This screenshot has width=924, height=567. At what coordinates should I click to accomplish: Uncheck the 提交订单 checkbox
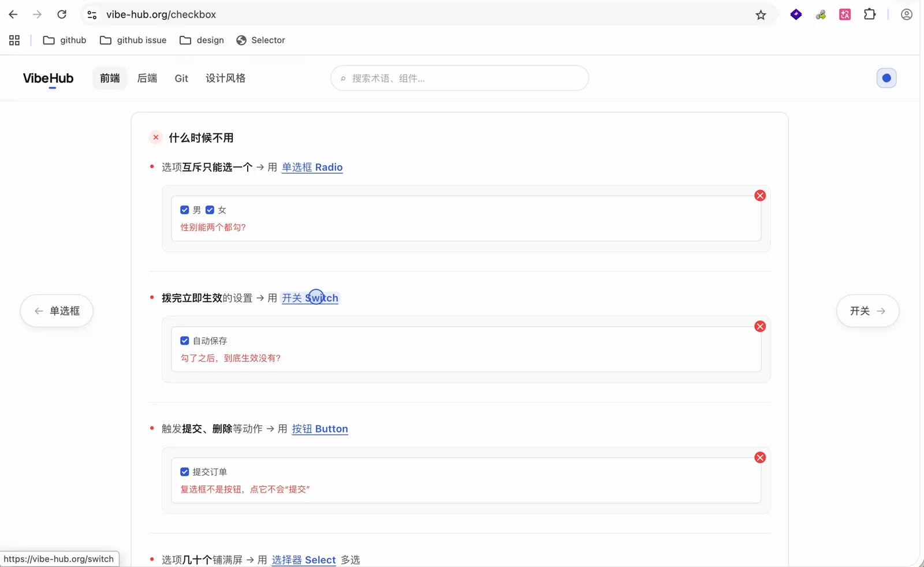(185, 472)
